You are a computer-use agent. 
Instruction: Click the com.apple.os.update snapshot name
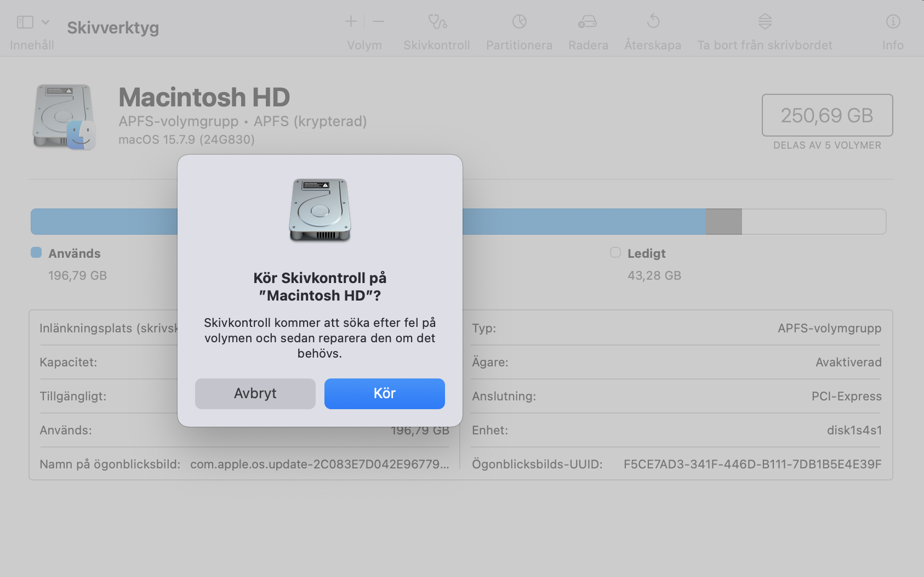pyautogui.click(x=320, y=464)
